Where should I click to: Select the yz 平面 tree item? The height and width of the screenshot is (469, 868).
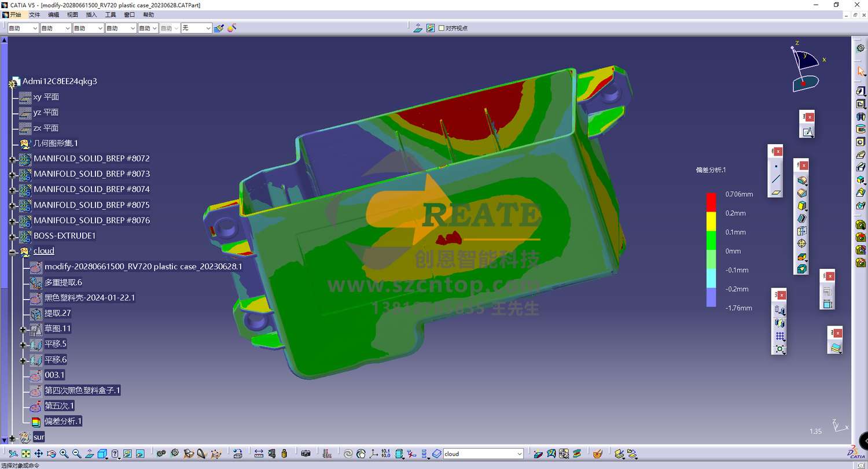tap(46, 112)
